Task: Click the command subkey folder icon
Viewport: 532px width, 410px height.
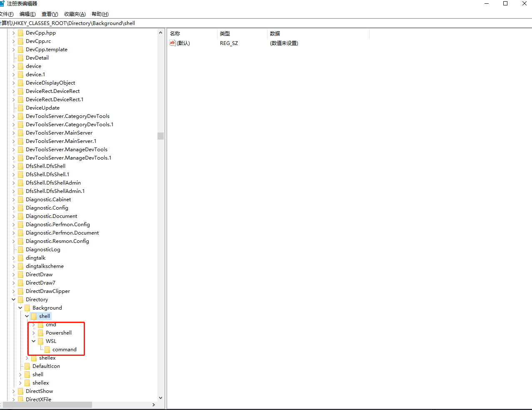Action: (x=47, y=350)
